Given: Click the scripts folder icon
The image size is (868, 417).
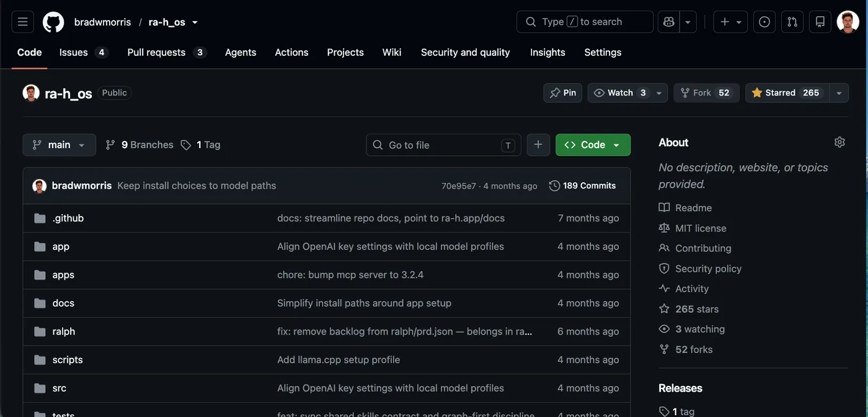Looking at the screenshot, I should click(x=40, y=360).
